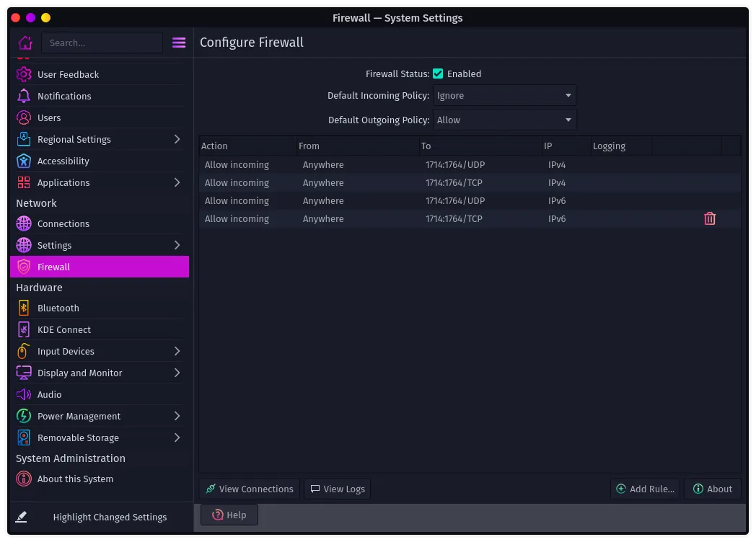The height and width of the screenshot is (542, 756).
Task: Sort rules by the Action column header
Action: 247,146
